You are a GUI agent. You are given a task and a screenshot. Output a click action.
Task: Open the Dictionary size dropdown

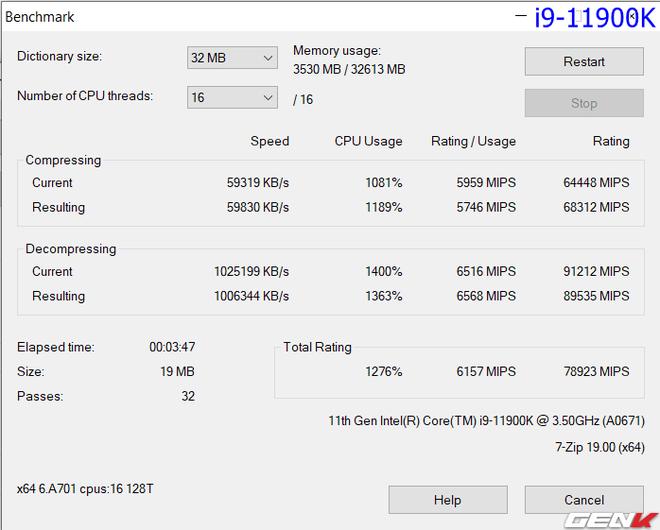click(x=232, y=58)
